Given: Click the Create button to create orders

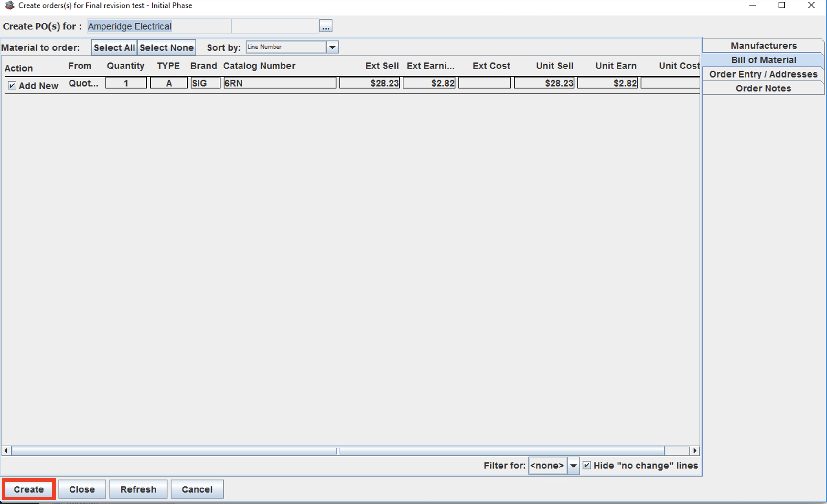Looking at the screenshot, I should coord(28,489).
